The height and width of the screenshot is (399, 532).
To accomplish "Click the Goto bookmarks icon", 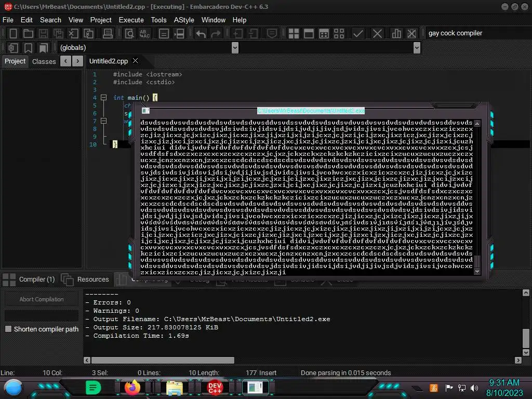I will click(x=43, y=48).
